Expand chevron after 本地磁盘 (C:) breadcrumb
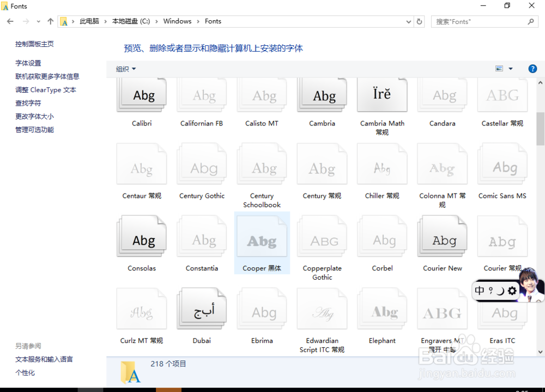 pyautogui.click(x=157, y=22)
